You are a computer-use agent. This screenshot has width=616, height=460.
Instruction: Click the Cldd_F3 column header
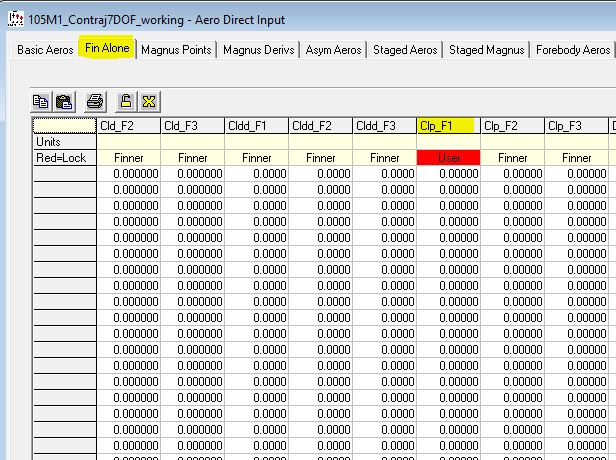pyautogui.click(x=384, y=126)
